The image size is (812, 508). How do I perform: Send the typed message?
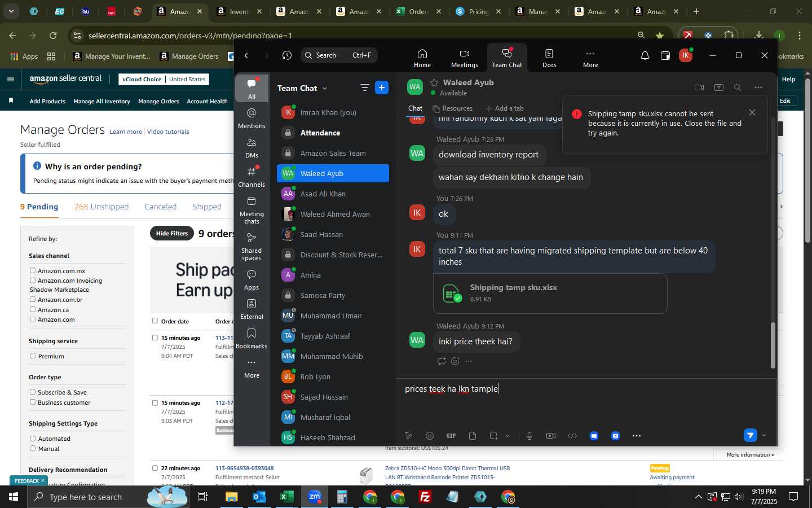(x=750, y=435)
